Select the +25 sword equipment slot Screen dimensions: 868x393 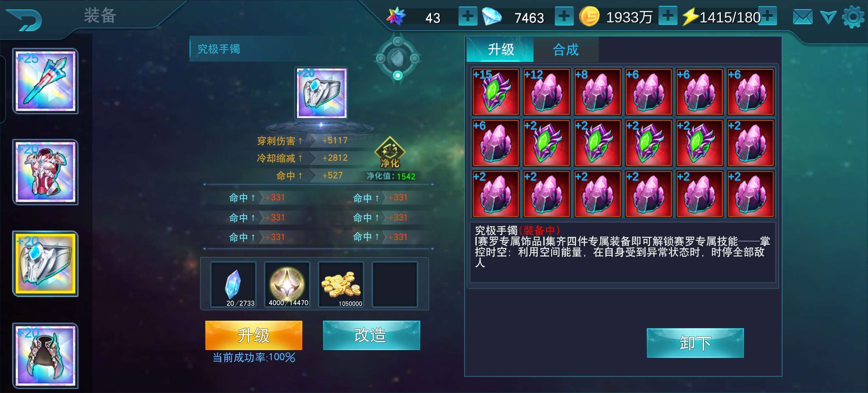(x=45, y=81)
